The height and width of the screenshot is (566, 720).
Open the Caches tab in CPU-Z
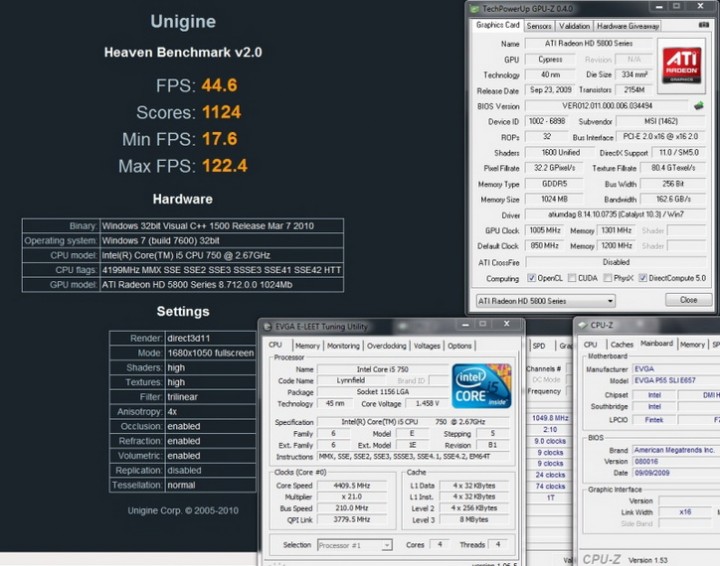(622, 344)
